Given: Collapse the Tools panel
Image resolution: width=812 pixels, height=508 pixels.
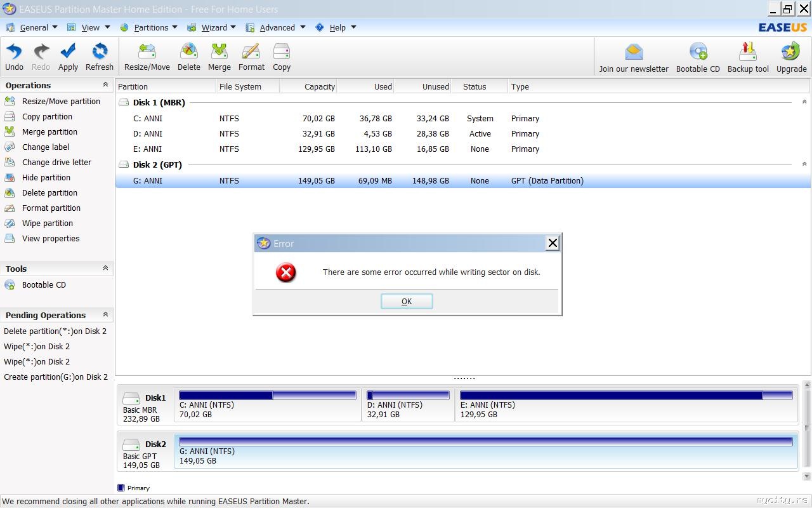Looking at the screenshot, I should click(x=105, y=269).
